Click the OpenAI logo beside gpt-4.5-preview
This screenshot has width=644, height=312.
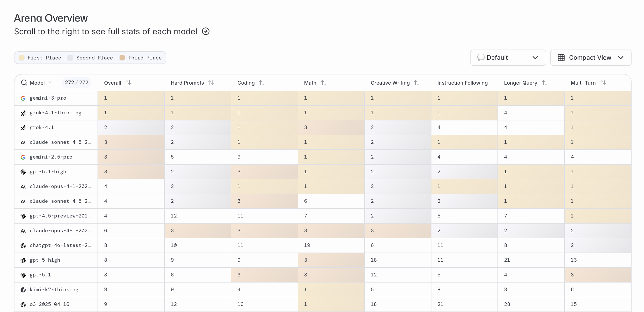[23, 216]
